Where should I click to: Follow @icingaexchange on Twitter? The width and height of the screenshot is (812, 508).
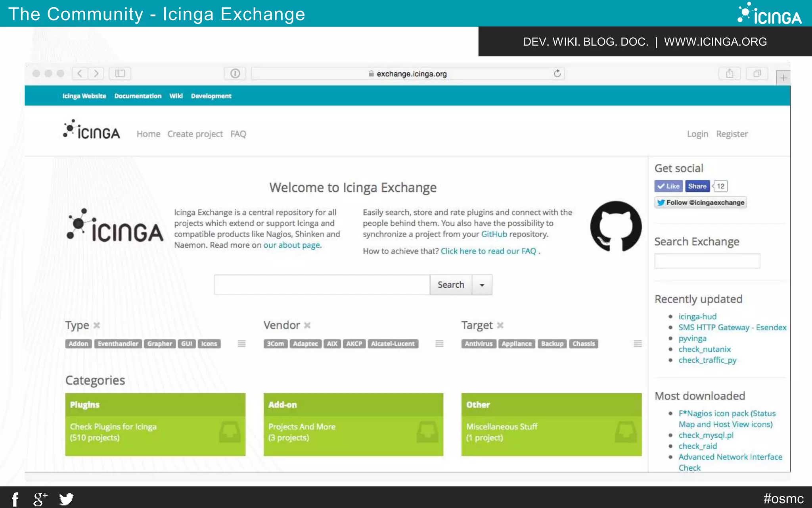pyautogui.click(x=701, y=202)
